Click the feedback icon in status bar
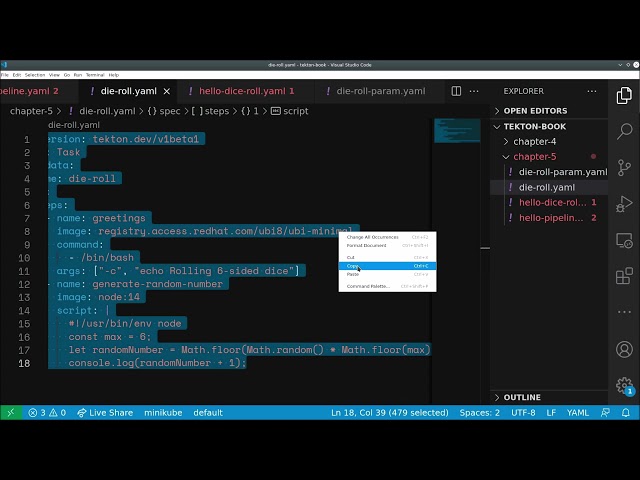640x480 pixels. (x=605, y=413)
